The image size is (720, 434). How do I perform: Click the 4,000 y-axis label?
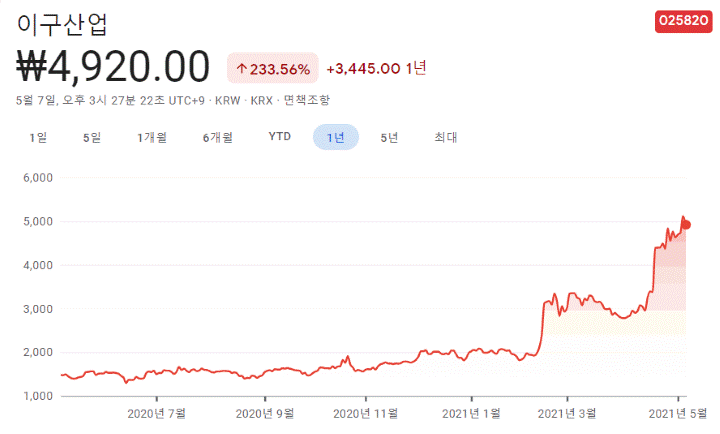(x=38, y=265)
